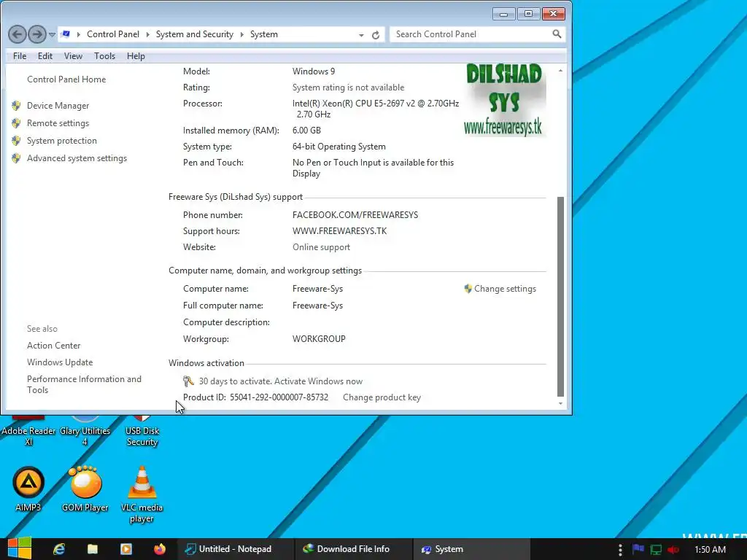Click the shield icon beside Remote settings

point(16,123)
